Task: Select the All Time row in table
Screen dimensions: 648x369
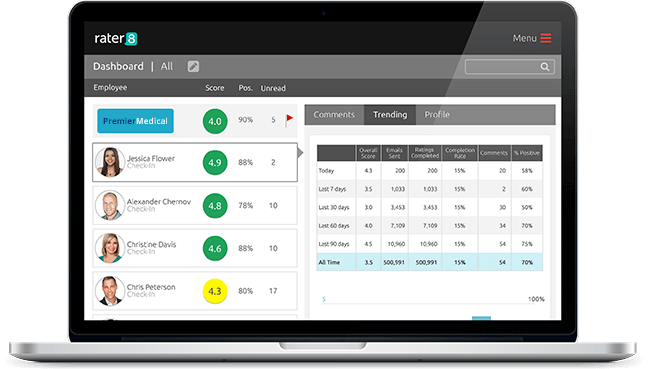Action: [x=429, y=262]
